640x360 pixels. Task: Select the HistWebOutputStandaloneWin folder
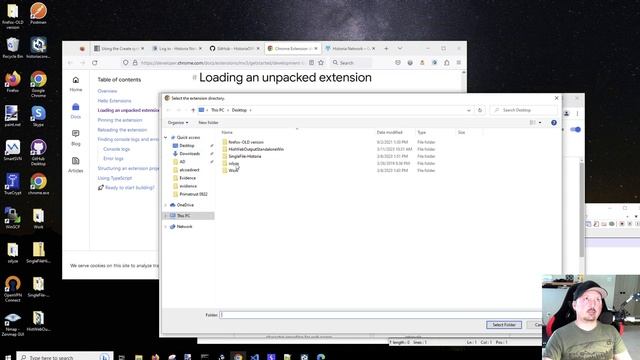click(x=256, y=149)
